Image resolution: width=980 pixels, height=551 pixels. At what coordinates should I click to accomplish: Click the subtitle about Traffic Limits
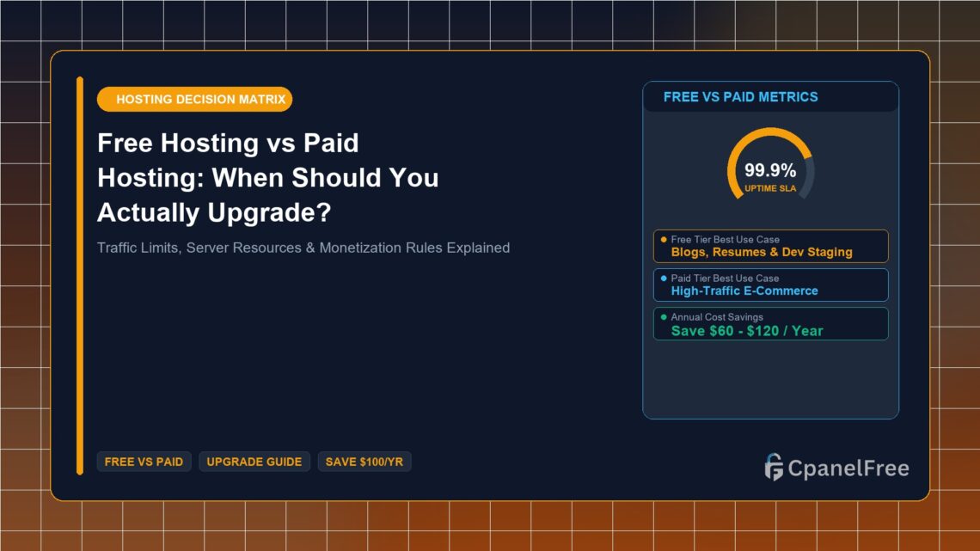pyautogui.click(x=303, y=248)
